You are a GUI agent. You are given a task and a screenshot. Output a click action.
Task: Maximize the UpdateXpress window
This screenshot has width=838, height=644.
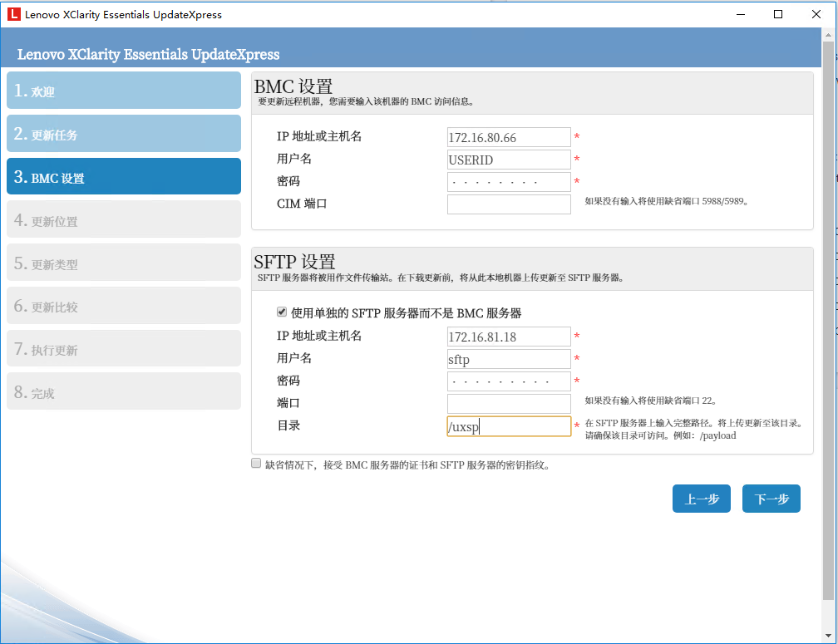778,14
